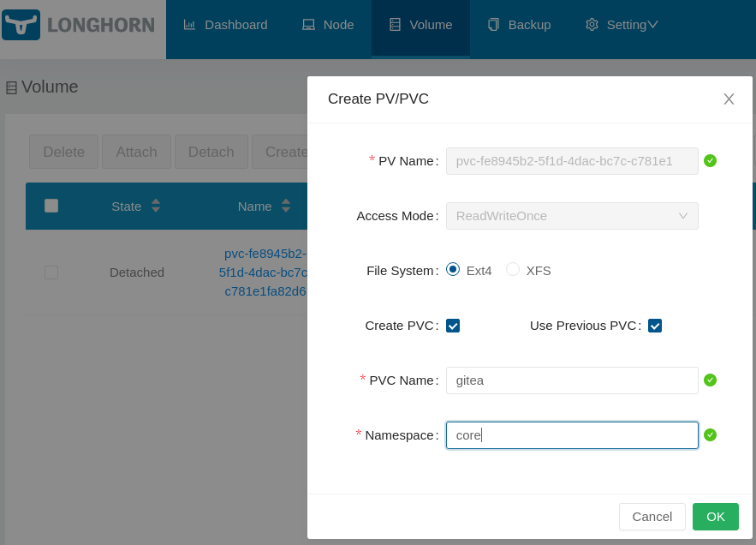Click the green checkmark beside PVC Name
Screen dimensions: 756x545
pyautogui.click(x=711, y=380)
